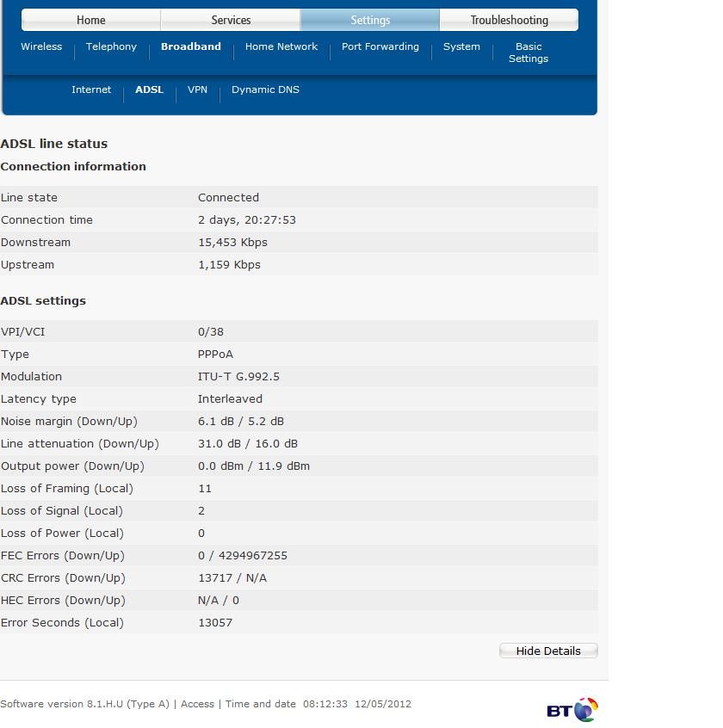
Task: Select the Settings tab
Action: [x=370, y=20]
